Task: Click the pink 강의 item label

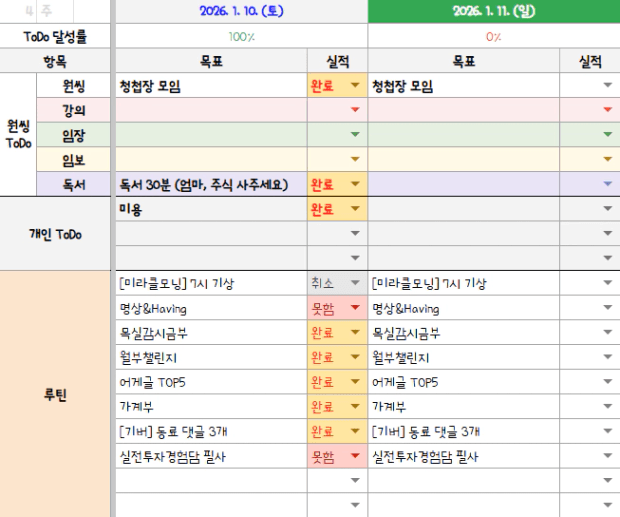Action: (x=74, y=110)
